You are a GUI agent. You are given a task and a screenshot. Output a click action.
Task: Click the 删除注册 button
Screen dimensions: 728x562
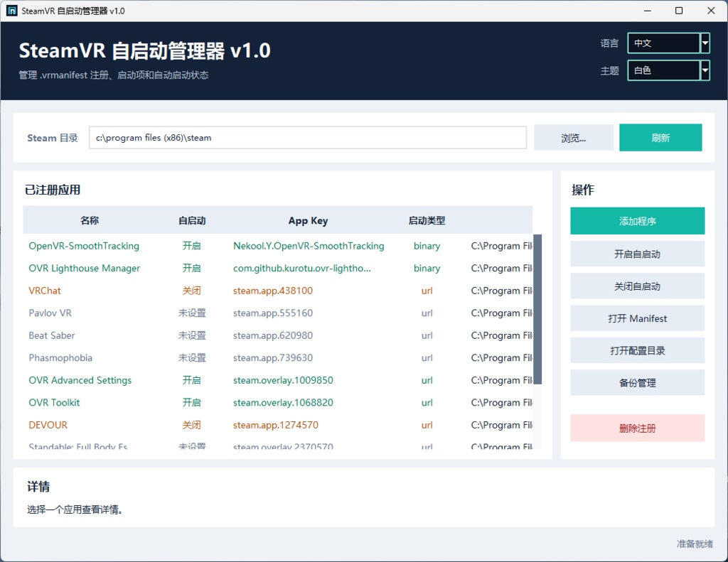[x=638, y=428]
